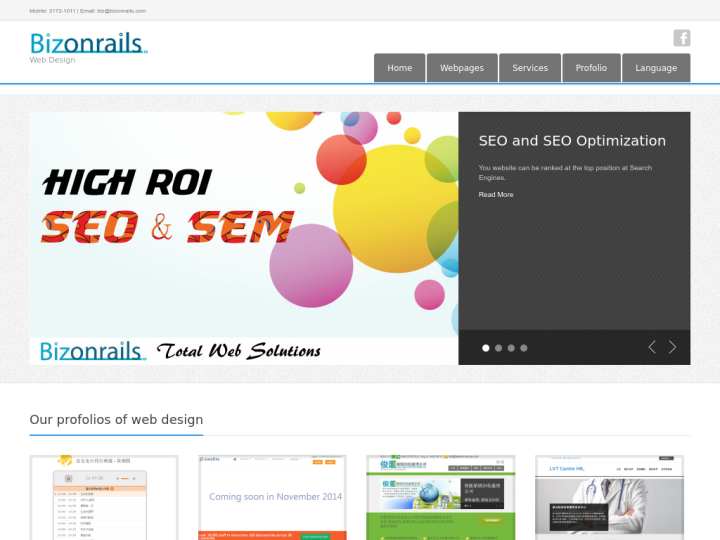Click the High ROI SEO & SEM banner

244,237
